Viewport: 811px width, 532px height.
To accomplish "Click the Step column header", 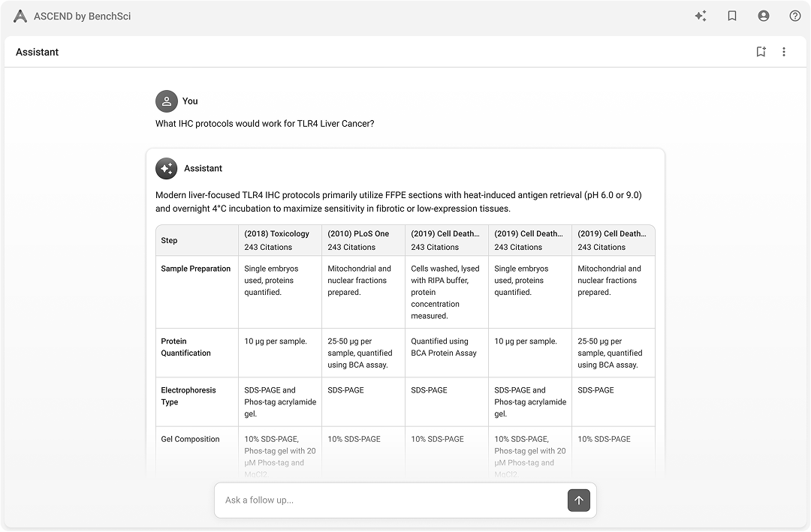I will click(x=170, y=240).
